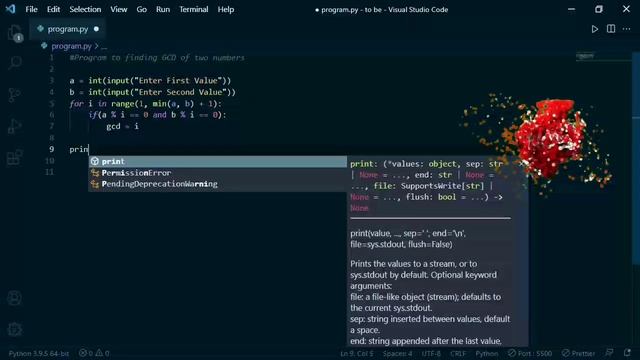Choose the PermissionError suggestion
This screenshot has height=360, width=640.
pos(218,173)
